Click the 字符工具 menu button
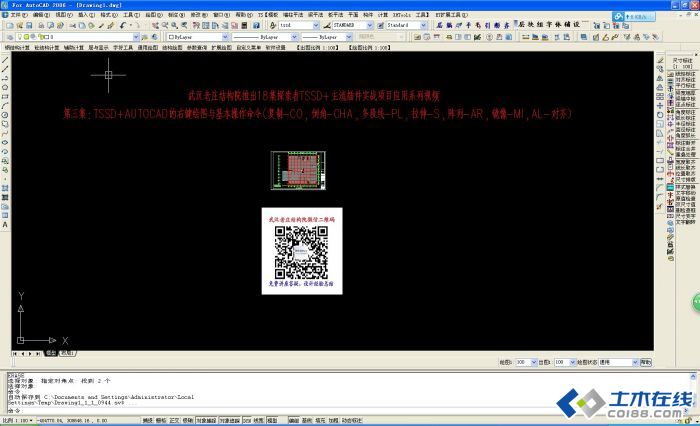Image resolution: width=700 pixels, height=426 pixels. (x=123, y=47)
